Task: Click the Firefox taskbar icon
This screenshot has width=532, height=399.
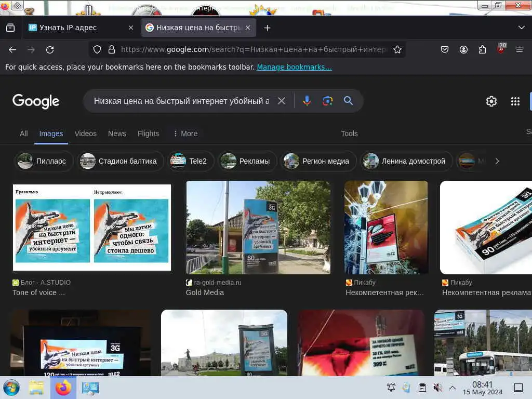Action: tap(63, 388)
